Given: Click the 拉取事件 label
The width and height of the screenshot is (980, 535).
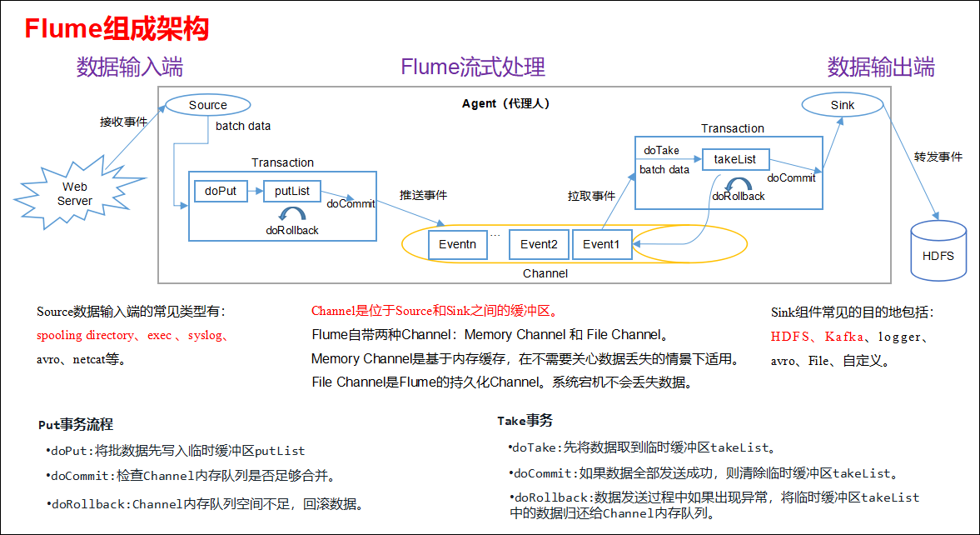Looking at the screenshot, I should (591, 196).
